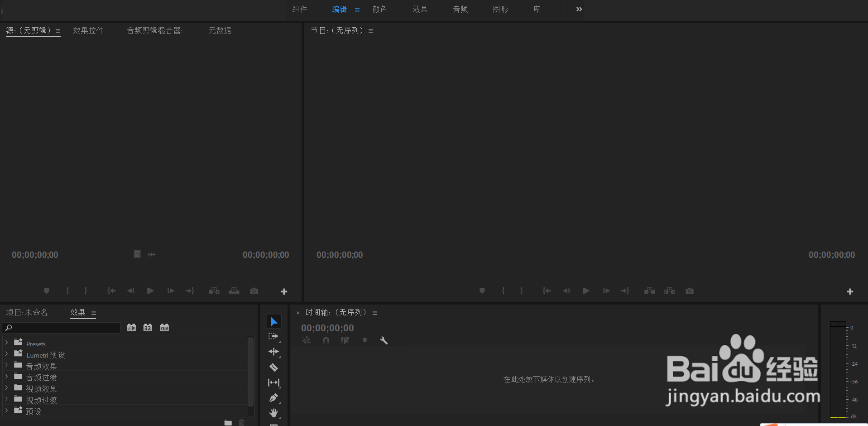Image resolution: width=868 pixels, height=426 pixels.
Task: Click the 添加标记 marker button in Program monitor
Action: (482, 290)
